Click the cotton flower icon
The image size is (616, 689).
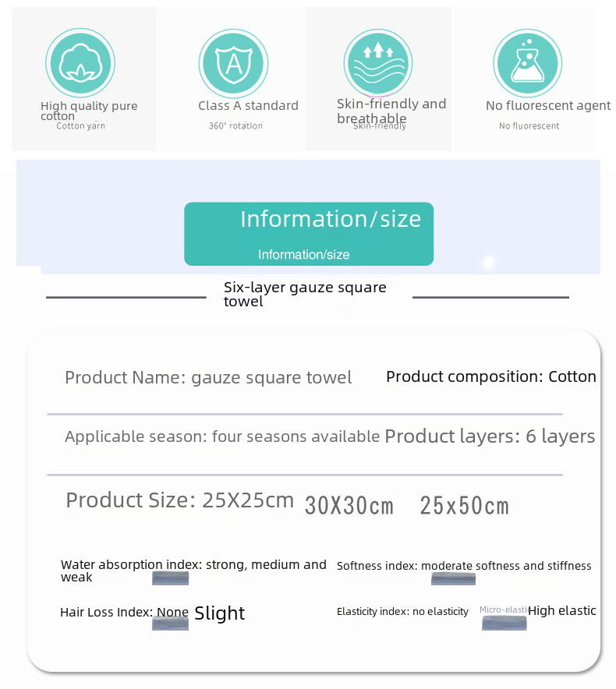click(80, 63)
